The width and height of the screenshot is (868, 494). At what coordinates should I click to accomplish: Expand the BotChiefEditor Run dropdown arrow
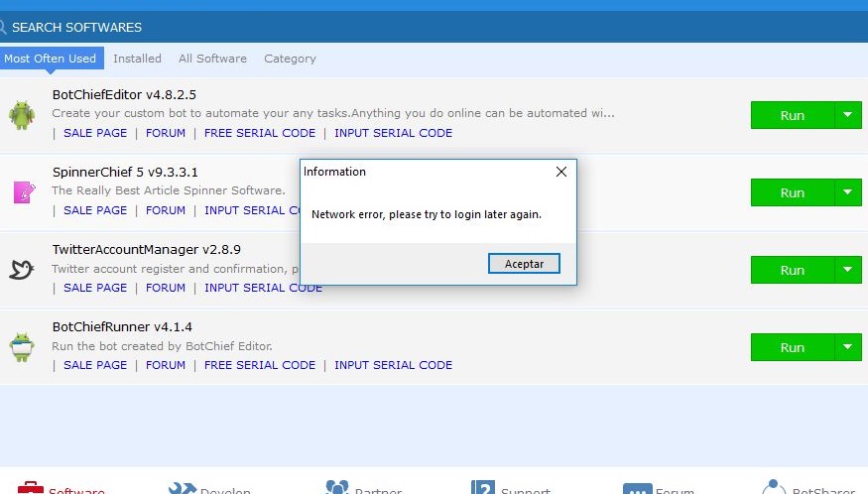click(847, 115)
